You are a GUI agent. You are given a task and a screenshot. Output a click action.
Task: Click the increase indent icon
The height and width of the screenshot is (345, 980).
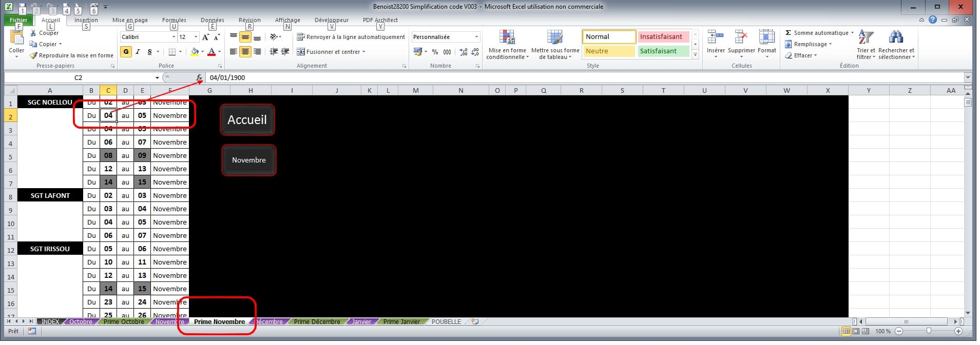tap(285, 52)
